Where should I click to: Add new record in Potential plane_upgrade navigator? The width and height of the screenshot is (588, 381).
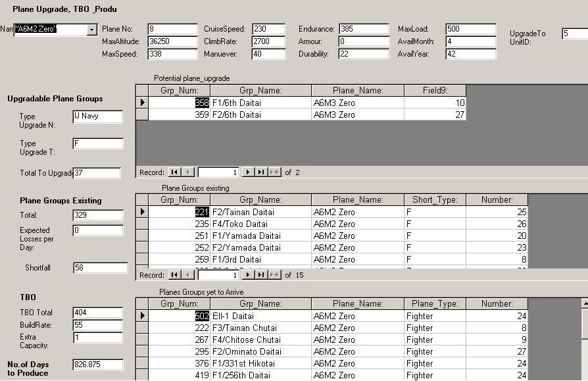tap(274, 172)
